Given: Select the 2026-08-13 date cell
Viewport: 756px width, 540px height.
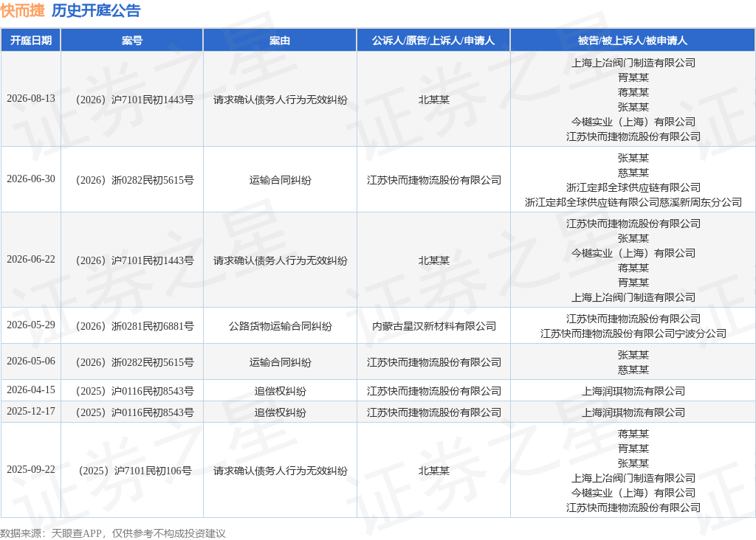Looking at the screenshot, I should pyautogui.click(x=31, y=98).
